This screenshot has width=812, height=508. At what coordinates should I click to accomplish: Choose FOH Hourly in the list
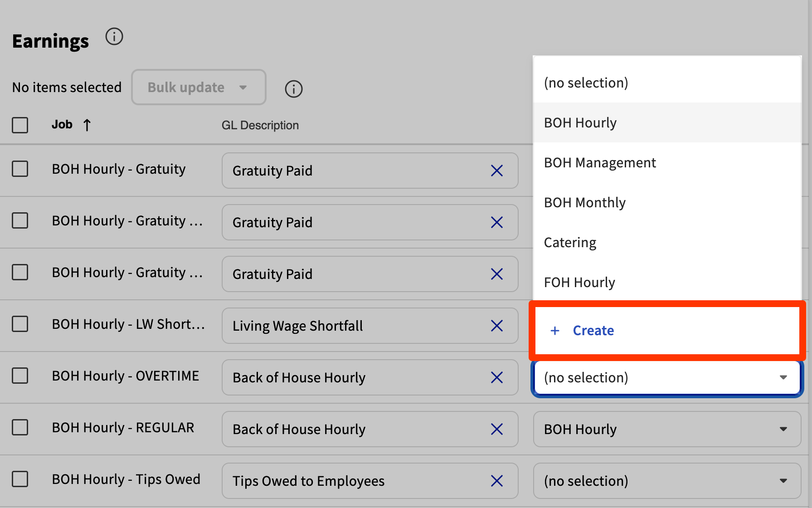click(x=579, y=282)
